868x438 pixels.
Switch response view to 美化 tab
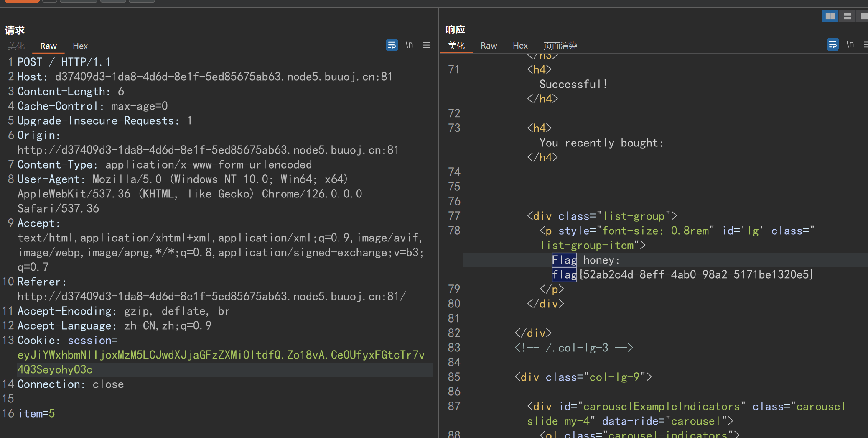coord(456,46)
